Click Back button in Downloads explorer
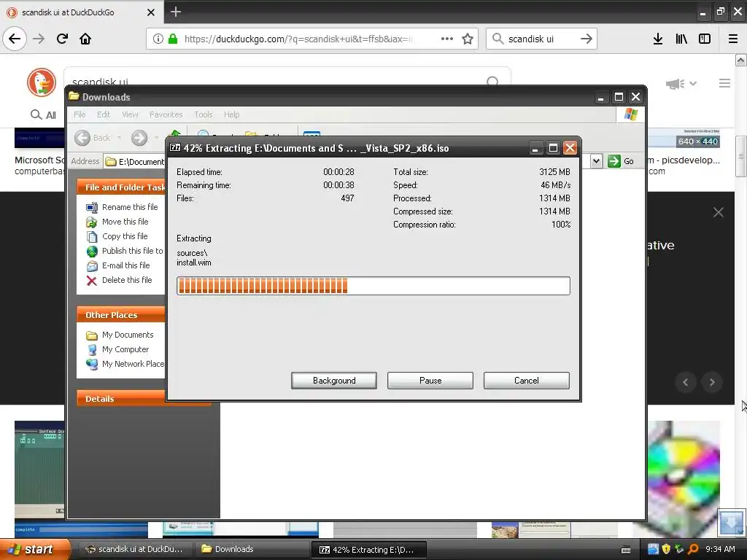Screen dimensions: 747x560 (x=93, y=138)
